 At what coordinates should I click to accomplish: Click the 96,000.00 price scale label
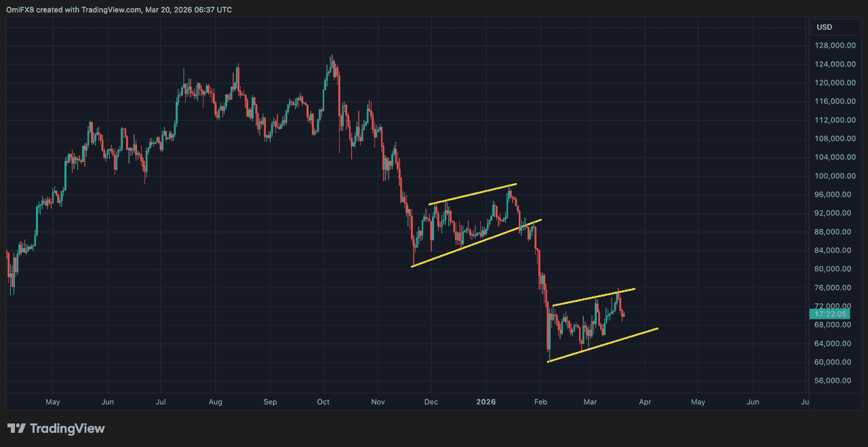point(833,194)
